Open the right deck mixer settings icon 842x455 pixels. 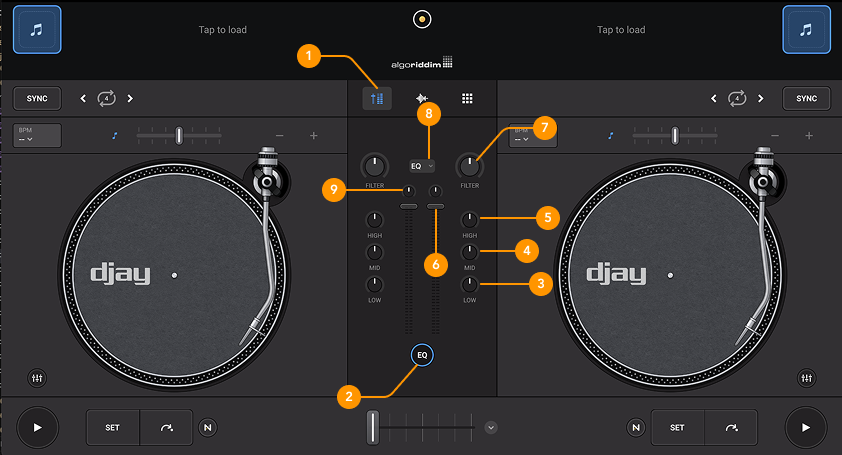click(807, 378)
